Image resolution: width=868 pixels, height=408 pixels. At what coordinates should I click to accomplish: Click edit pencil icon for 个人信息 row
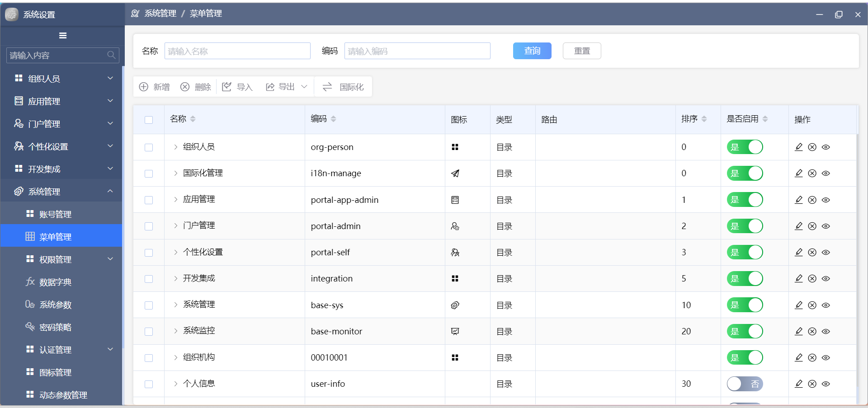799,384
